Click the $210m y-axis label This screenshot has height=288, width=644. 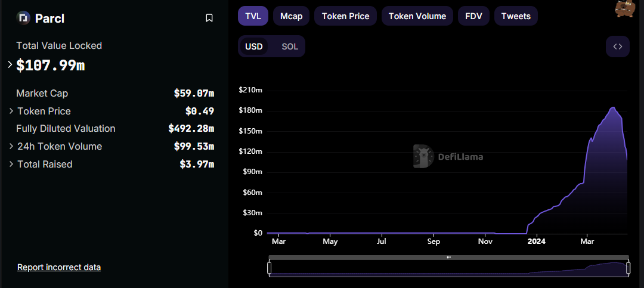250,90
